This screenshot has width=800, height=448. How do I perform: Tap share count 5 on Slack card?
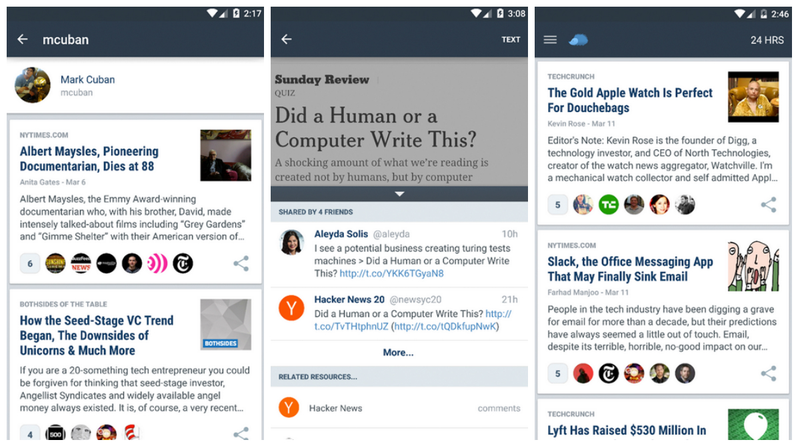[x=558, y=374]
